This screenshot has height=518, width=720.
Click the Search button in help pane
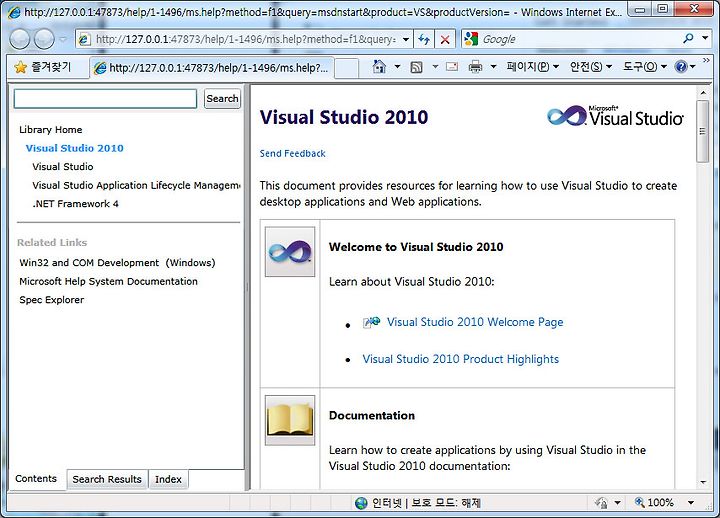[222, 99]
